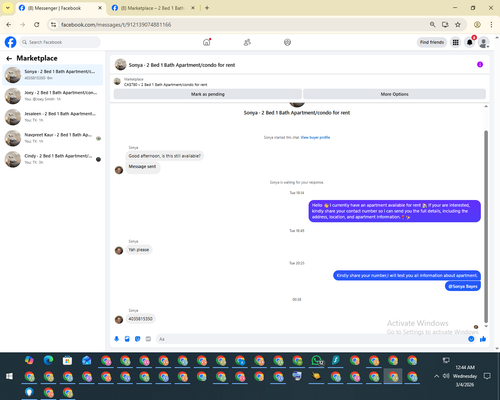Open Navpreet Kaur's conversation in the list
500x400 pixels.
point(53,138)
